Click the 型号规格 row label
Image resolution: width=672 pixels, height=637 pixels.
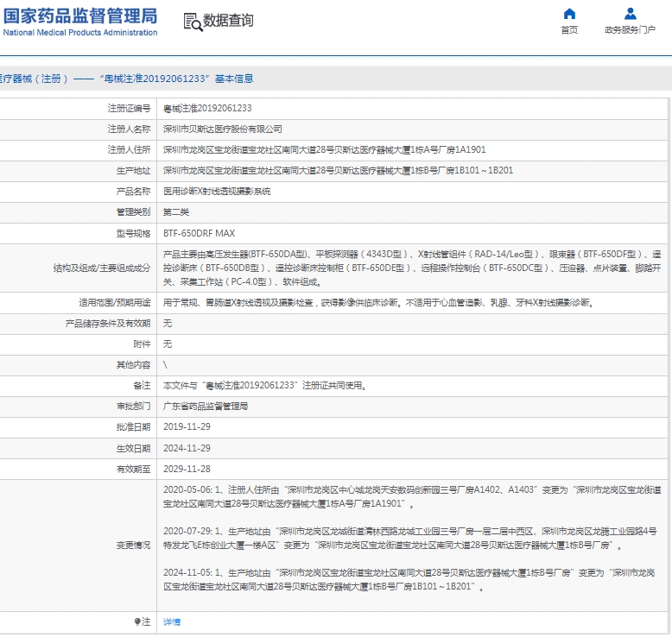tap(133, 233)
